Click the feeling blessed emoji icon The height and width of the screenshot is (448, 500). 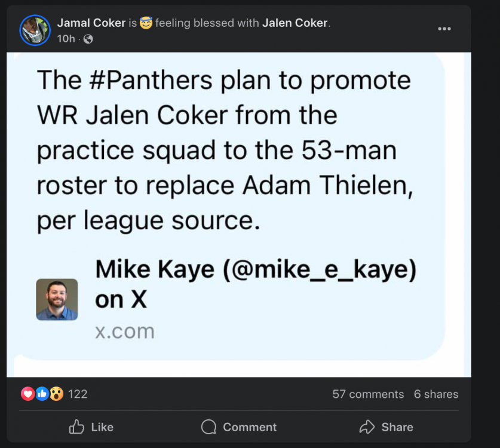[x=146, y=23]
